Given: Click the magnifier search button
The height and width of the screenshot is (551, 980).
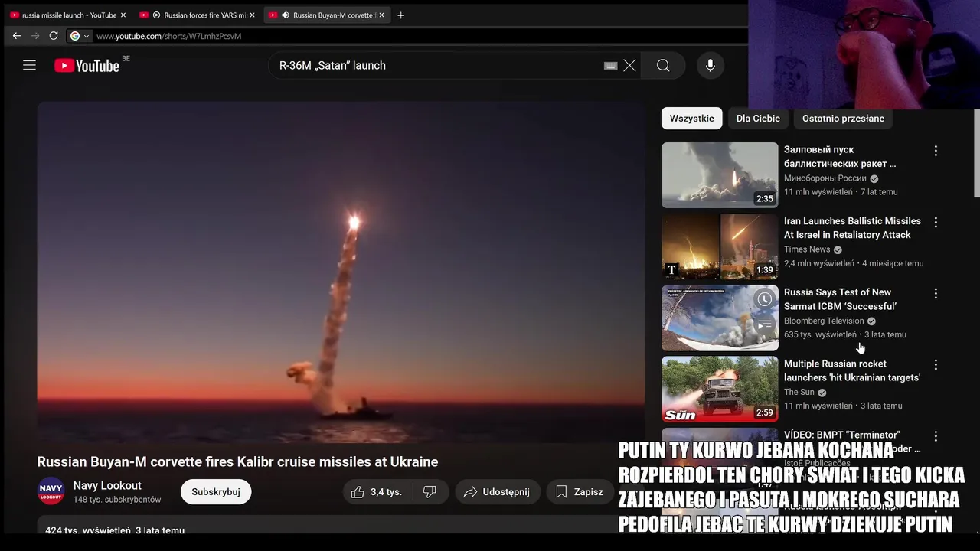Looking at the screenshot, I should 663,66.
